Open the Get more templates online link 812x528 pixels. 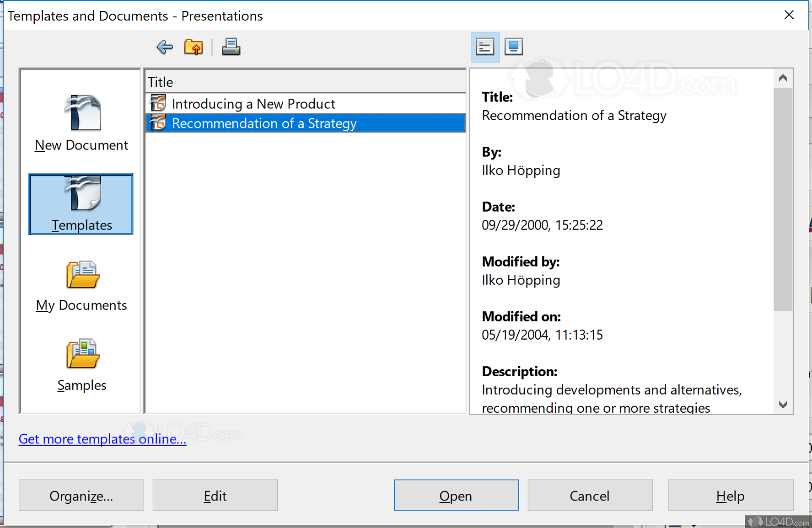pyautogui.click(x=102, y=439)
